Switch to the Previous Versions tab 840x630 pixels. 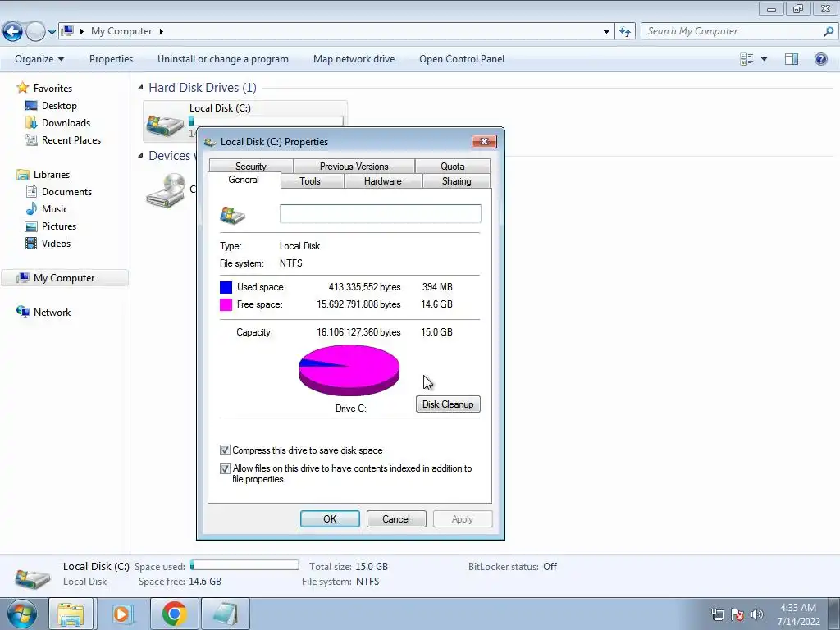tap(354, 166)
